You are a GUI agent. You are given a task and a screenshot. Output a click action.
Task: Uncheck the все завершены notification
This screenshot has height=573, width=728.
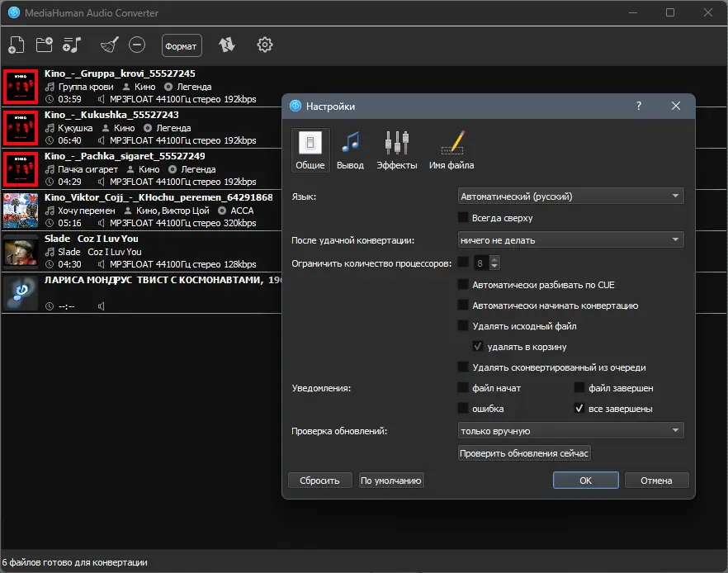click(579, 409)
